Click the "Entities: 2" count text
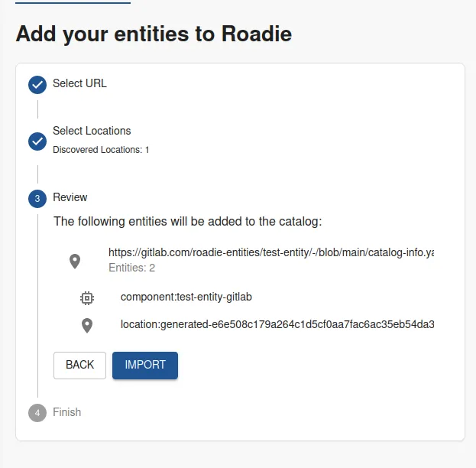Screen dimensions: 476x468 (132, 268)
